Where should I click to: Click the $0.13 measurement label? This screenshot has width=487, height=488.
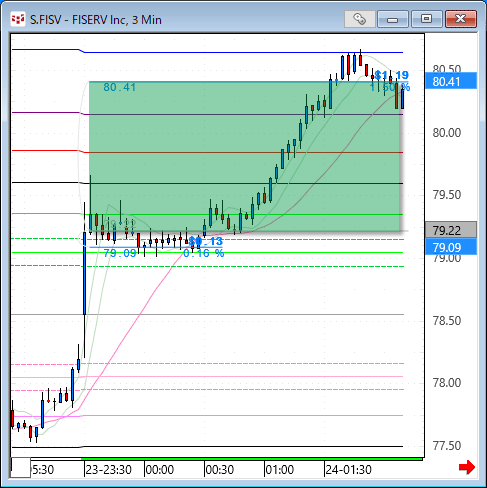[206, 241]
